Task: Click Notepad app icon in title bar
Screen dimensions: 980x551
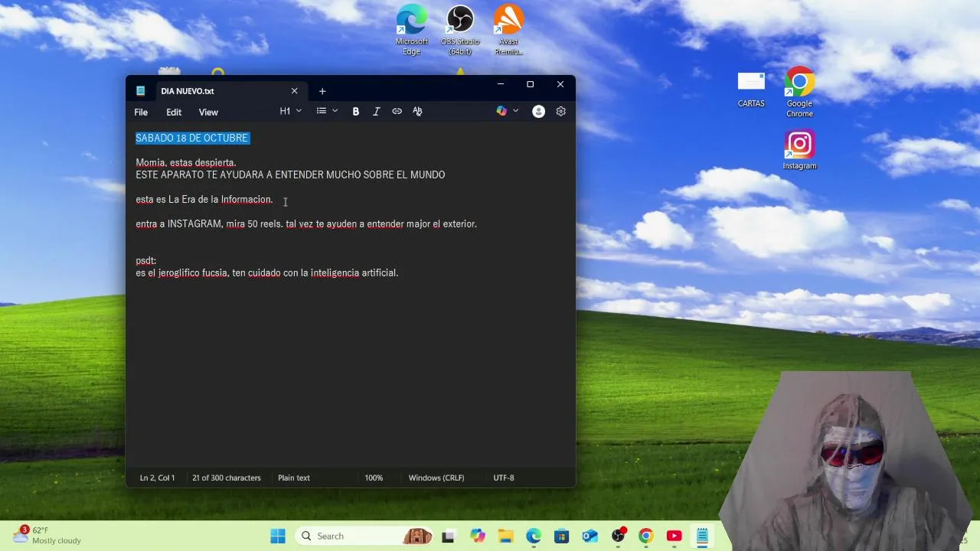Action: pyautogui.click(x=140, y=90)
